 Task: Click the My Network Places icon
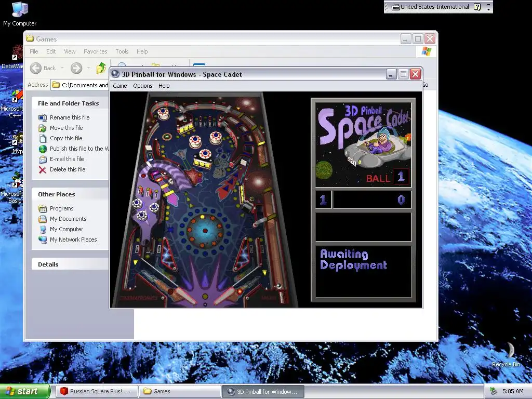(43, 240)
